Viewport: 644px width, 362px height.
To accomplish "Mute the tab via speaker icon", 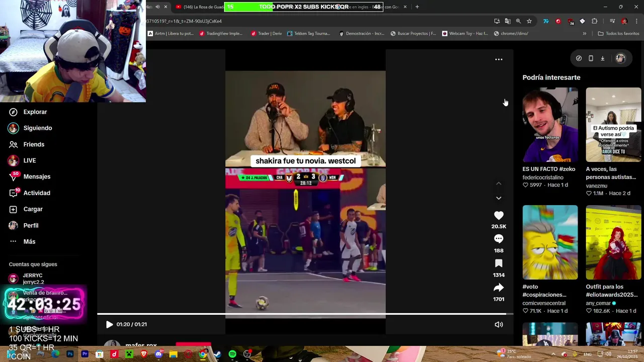I will (x=157, y=7).
